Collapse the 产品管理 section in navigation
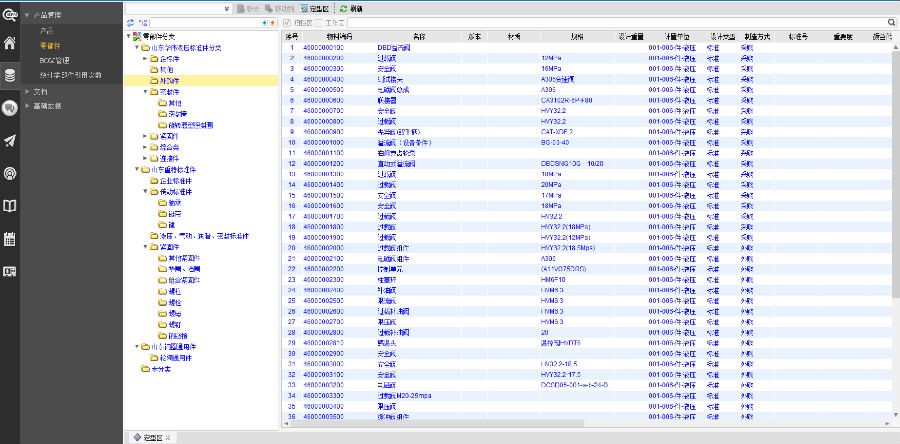 [x=27, y=17]
